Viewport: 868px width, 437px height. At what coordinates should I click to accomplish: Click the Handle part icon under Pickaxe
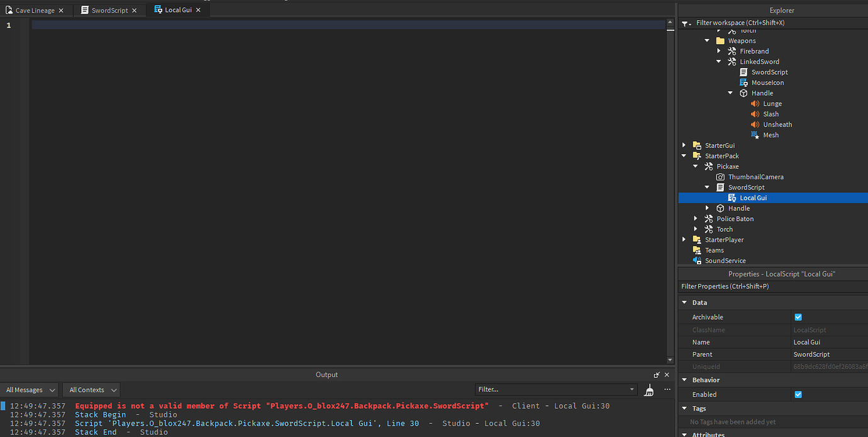point(720,208)
